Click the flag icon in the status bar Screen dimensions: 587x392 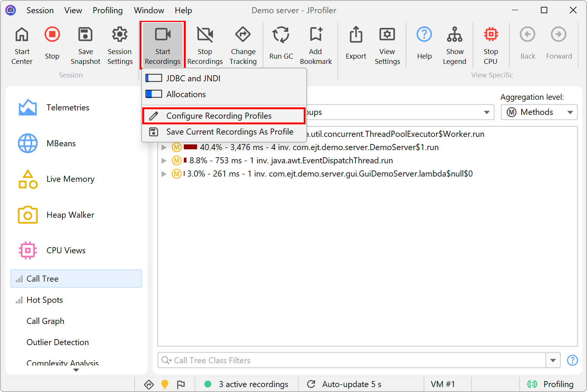tap(181, 384)
